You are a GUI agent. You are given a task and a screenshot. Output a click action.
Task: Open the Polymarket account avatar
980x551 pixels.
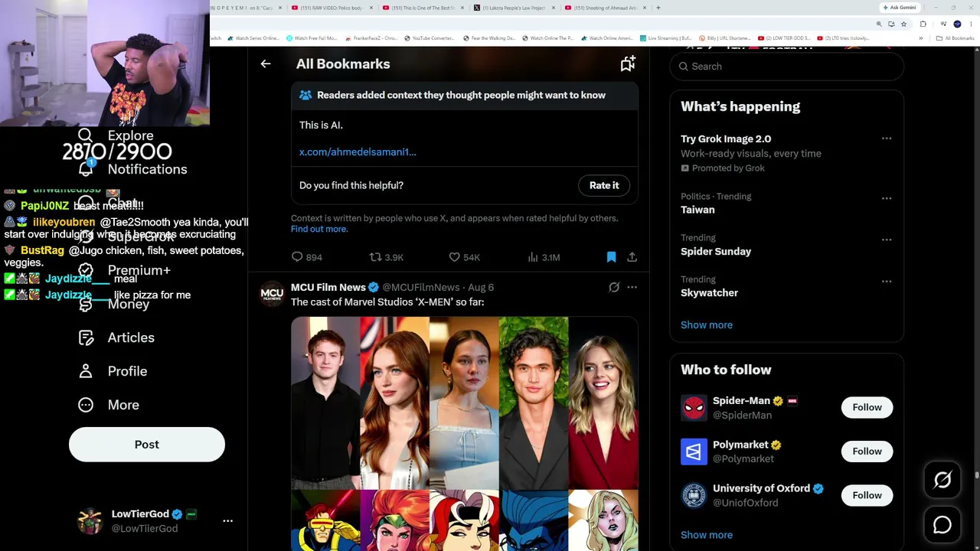694,452
